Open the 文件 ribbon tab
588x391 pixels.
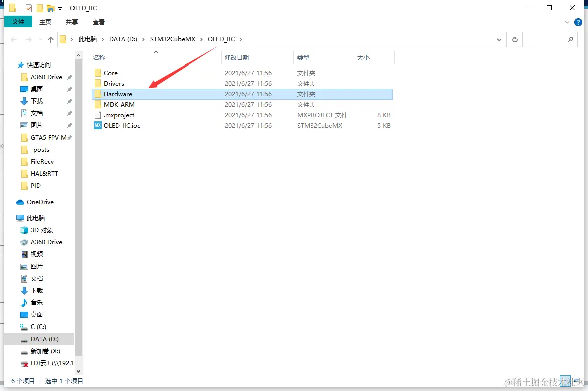18,22
